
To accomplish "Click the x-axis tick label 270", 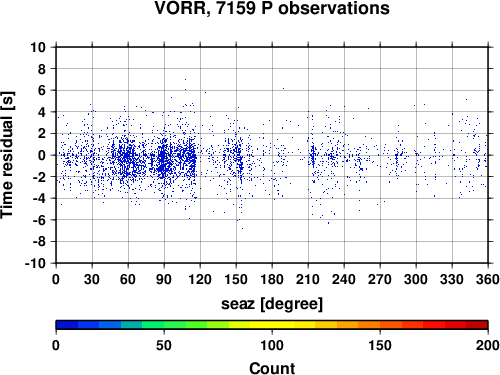I will (x=380, y=279).
